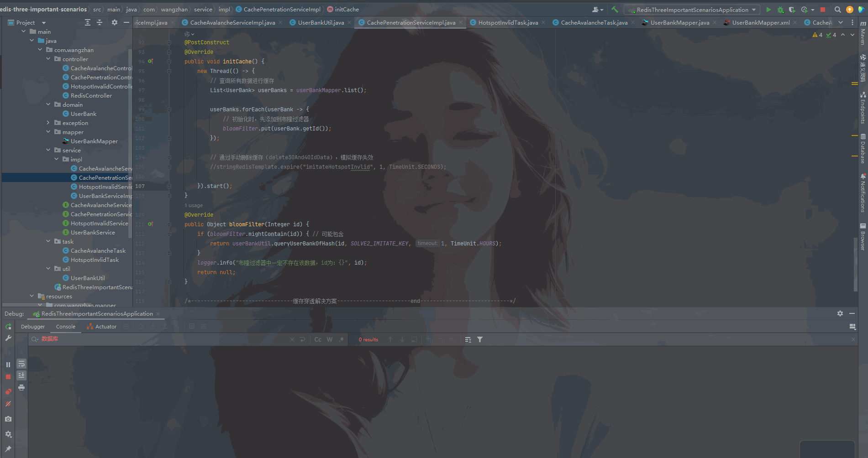The image size is (868, 458).
Task: Click the Run with Coverage icon
Action: [x=792, y=10]
